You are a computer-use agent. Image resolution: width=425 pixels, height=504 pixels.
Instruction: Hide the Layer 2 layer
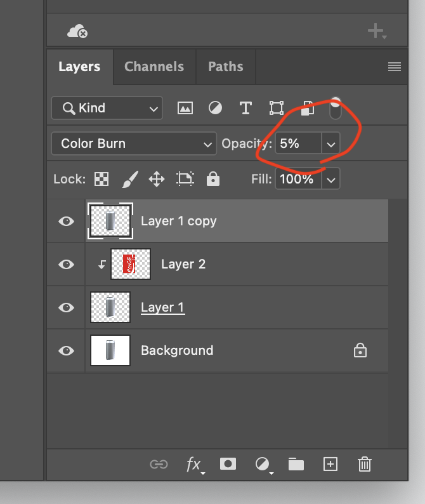click(67, 264)
